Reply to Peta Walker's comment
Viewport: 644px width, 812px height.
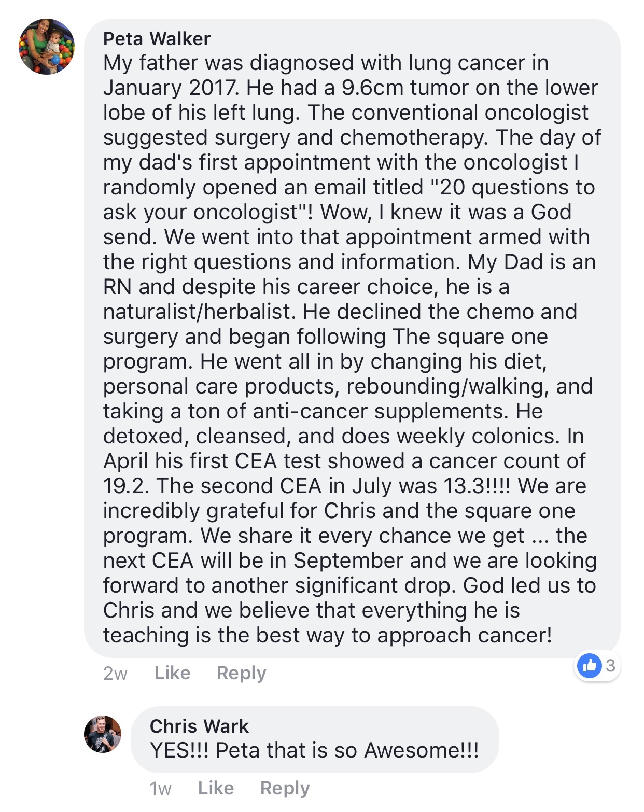coord(241,673)
